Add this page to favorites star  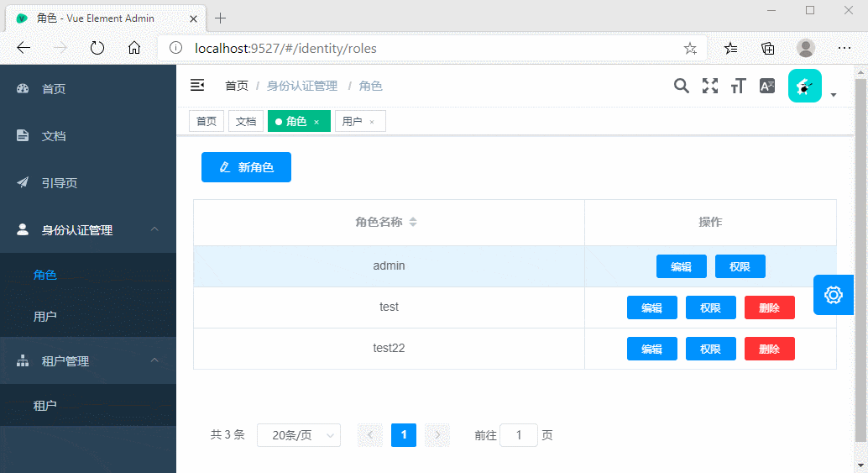690,49
